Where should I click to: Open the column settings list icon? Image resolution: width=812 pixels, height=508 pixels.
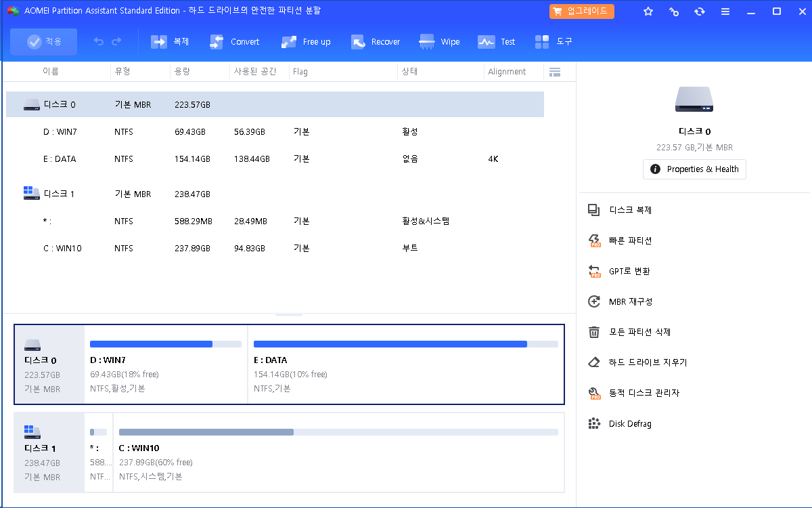555,72
